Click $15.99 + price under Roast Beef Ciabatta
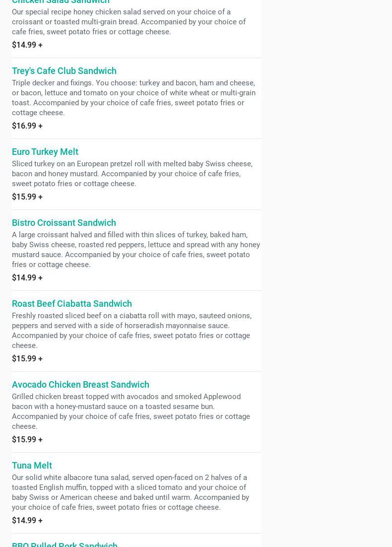392x547 pixels. click(27, 358)
